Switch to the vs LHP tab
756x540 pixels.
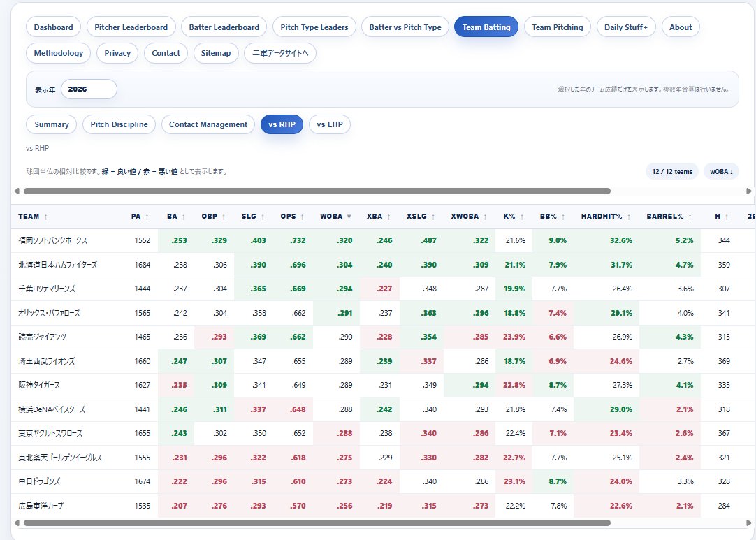[x=330, y=124]
